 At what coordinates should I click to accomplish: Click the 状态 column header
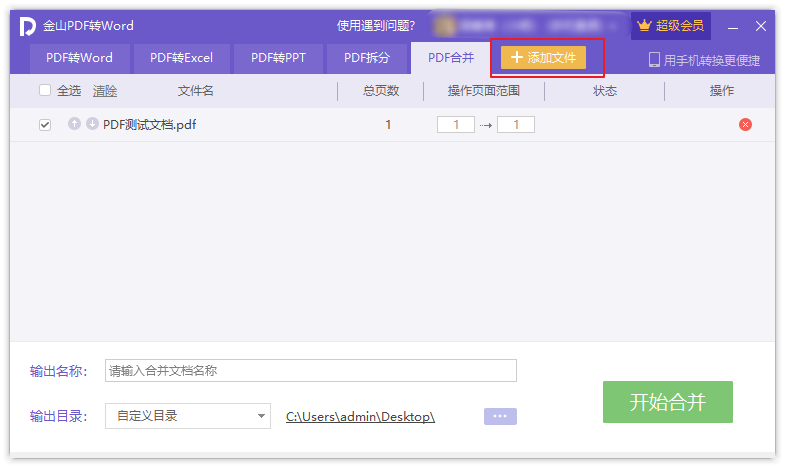click(605, 91)
